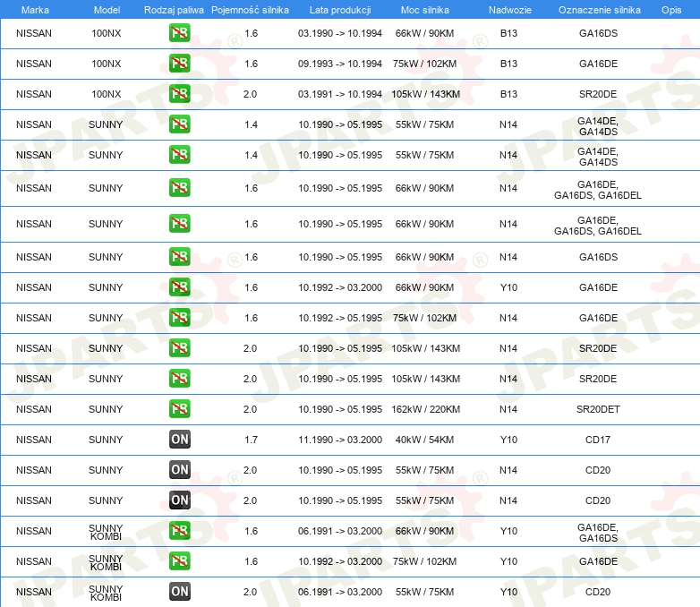Select the Lata produkcji column header
Screen dimensions: 700x607
[x=340, y=10]
